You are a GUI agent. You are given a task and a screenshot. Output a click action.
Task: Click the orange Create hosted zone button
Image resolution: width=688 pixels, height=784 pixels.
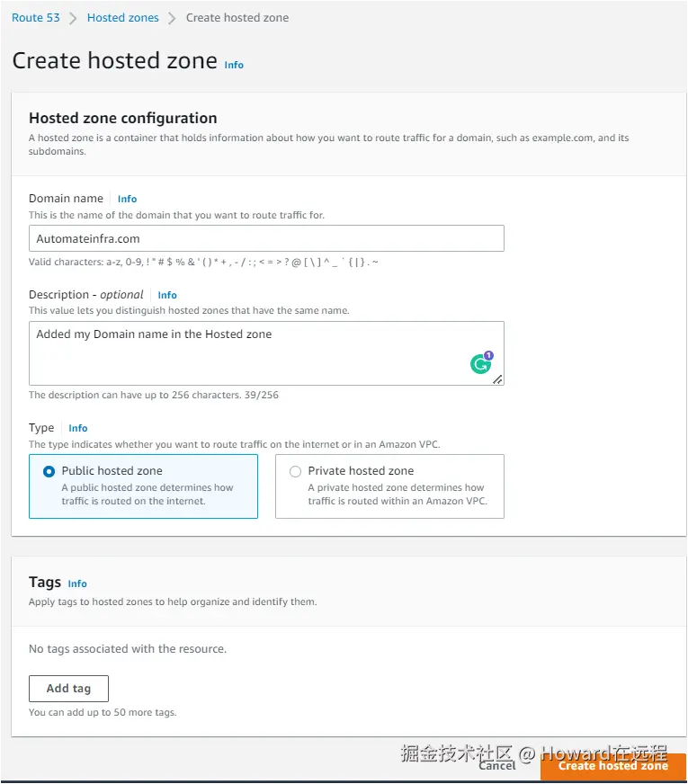point(613,766)
